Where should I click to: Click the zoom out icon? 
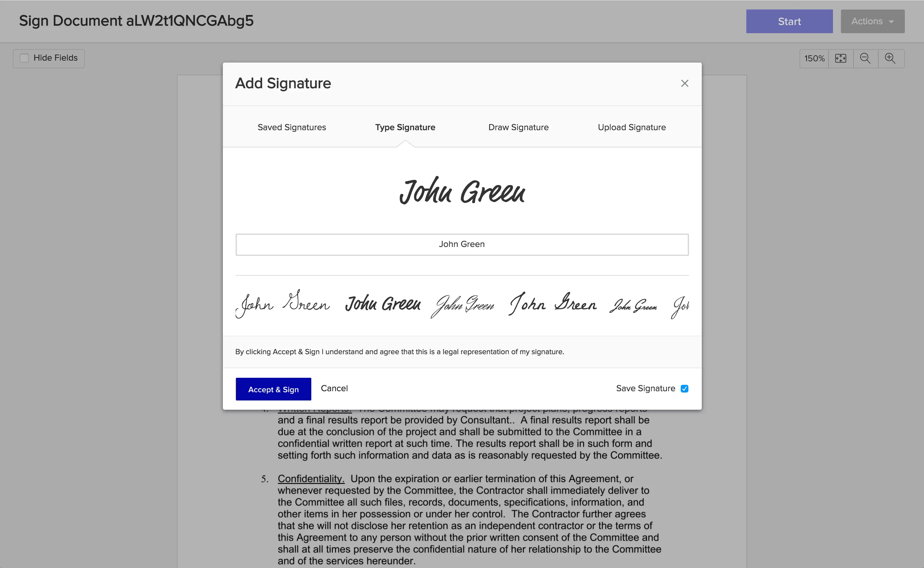865,57
